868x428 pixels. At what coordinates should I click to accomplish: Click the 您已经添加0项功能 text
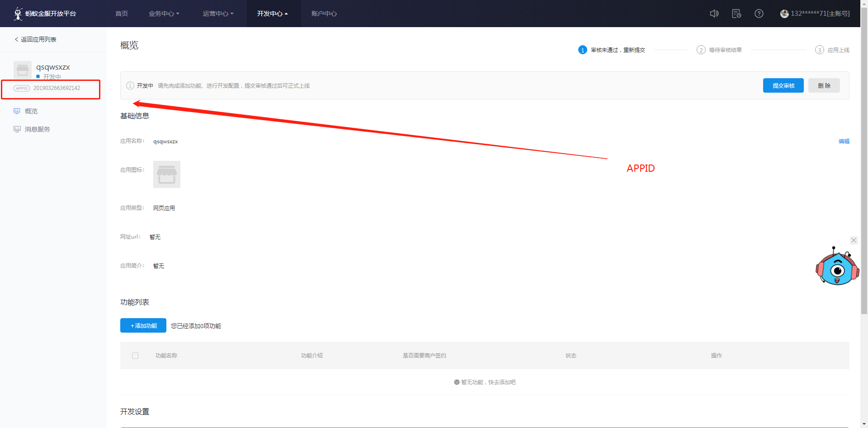tap(196, 326)
